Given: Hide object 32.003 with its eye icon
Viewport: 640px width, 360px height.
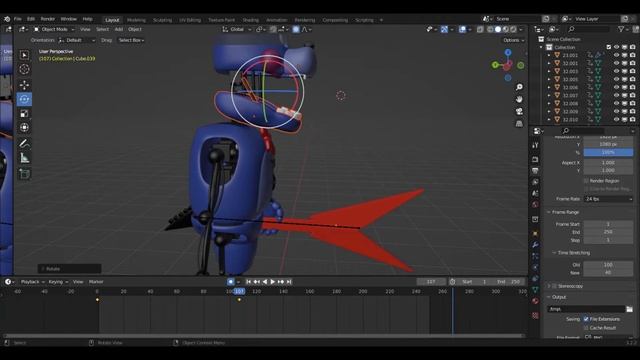Looking at the screenshot, I should pyautogui.click(x=616, y=71).
